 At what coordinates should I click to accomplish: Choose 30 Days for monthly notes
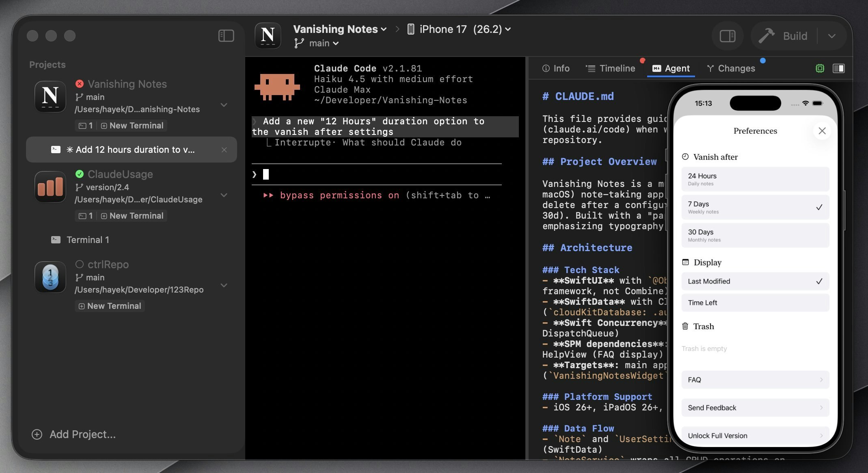click(x=754, y=235)
